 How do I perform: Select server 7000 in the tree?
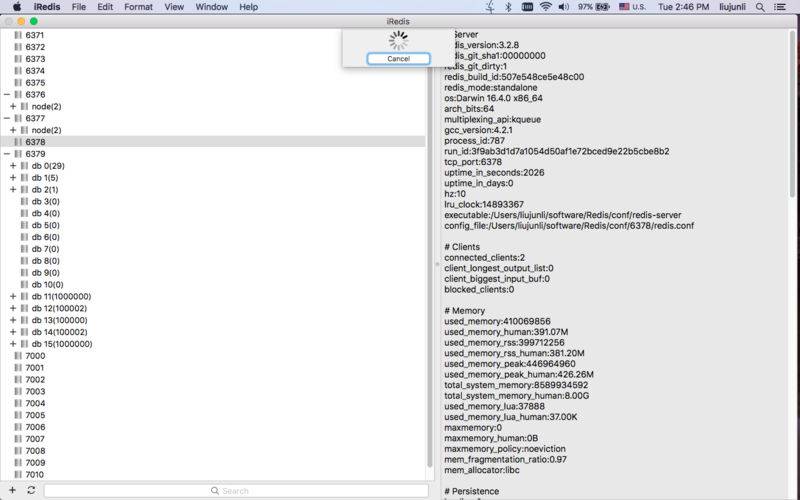(35, 356)
